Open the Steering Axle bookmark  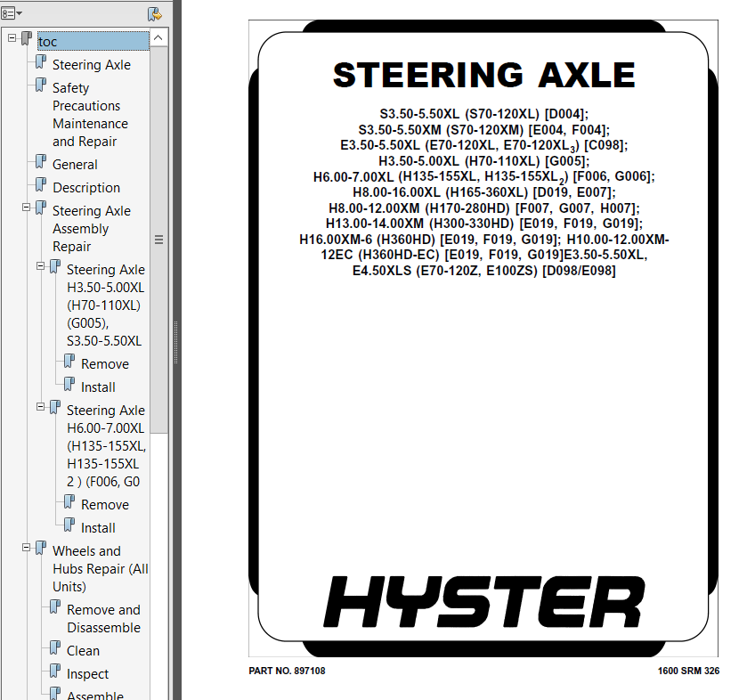(x=92, y=65)
